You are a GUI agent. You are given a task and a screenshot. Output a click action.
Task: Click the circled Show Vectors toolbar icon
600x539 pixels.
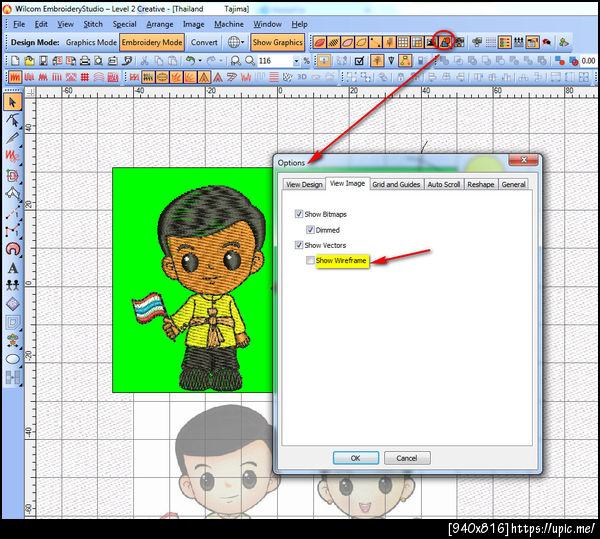coord(445,42)
